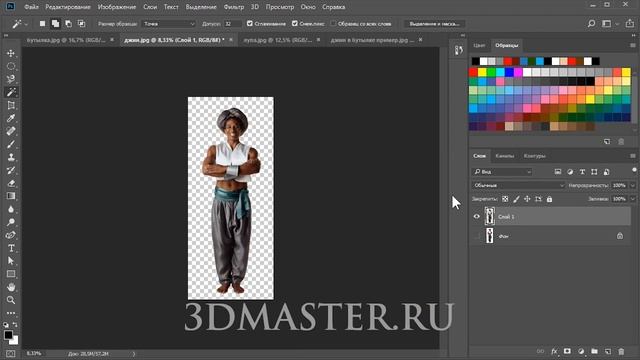
Task: Click the Select and Mask button
Action: click(x=434, y=24)
